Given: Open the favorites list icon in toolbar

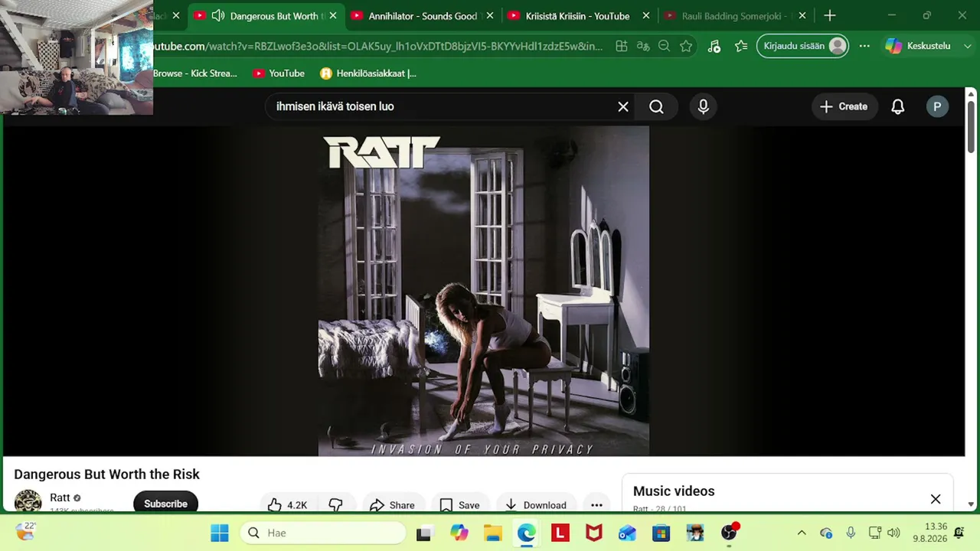Looking at the screenshot, I should [x=741, y=46].
